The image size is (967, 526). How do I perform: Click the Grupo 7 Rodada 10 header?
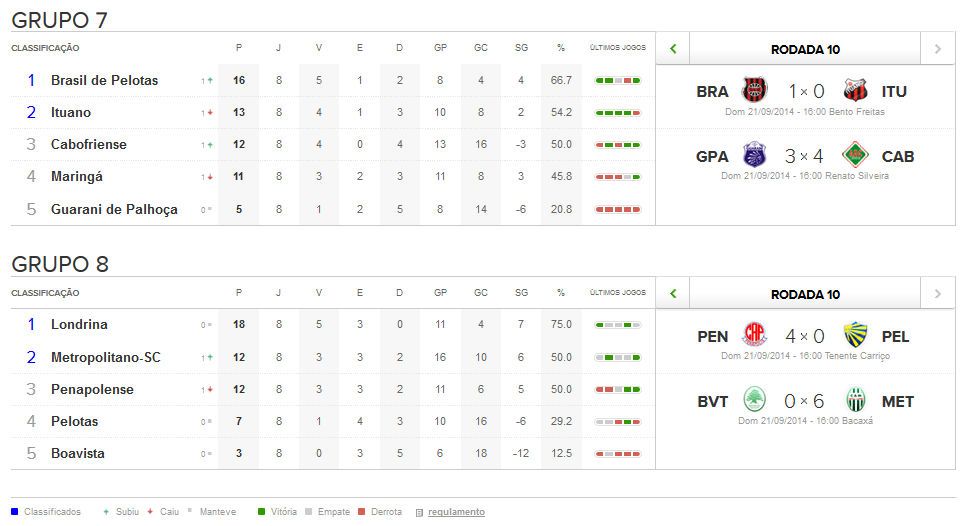click(x=805, y=49)
